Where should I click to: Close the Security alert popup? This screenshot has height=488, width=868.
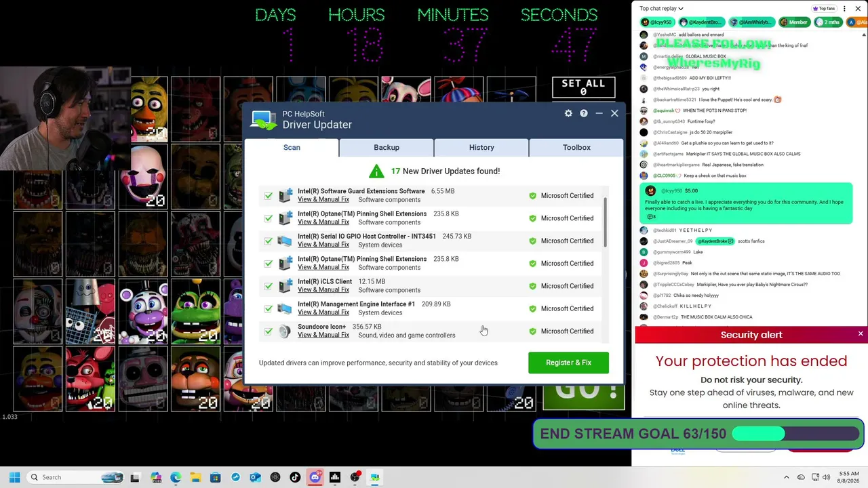tap(861, 334)
